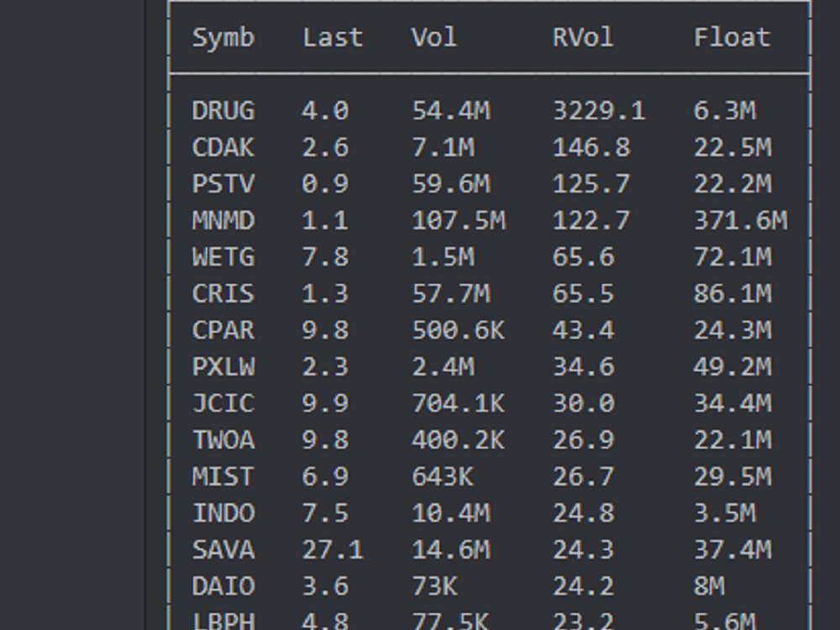Viewport: 840px width, 630px height.
Task: Sort by the Float column header
Action: [732, 37]
